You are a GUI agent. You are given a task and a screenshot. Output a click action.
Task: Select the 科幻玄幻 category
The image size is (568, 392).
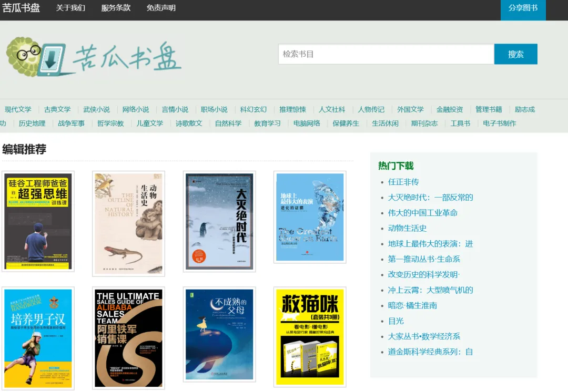click(253, 109)
